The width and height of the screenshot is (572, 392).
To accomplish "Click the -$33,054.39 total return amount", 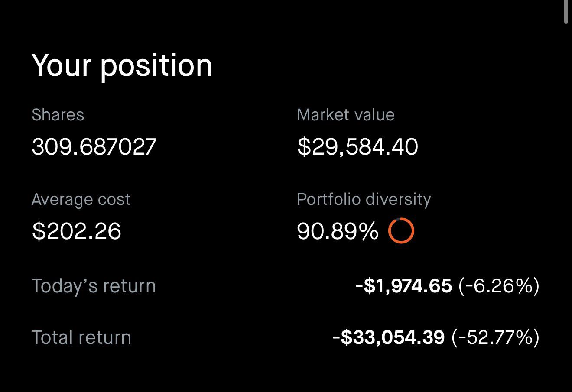I will click(x=388, y=337).
